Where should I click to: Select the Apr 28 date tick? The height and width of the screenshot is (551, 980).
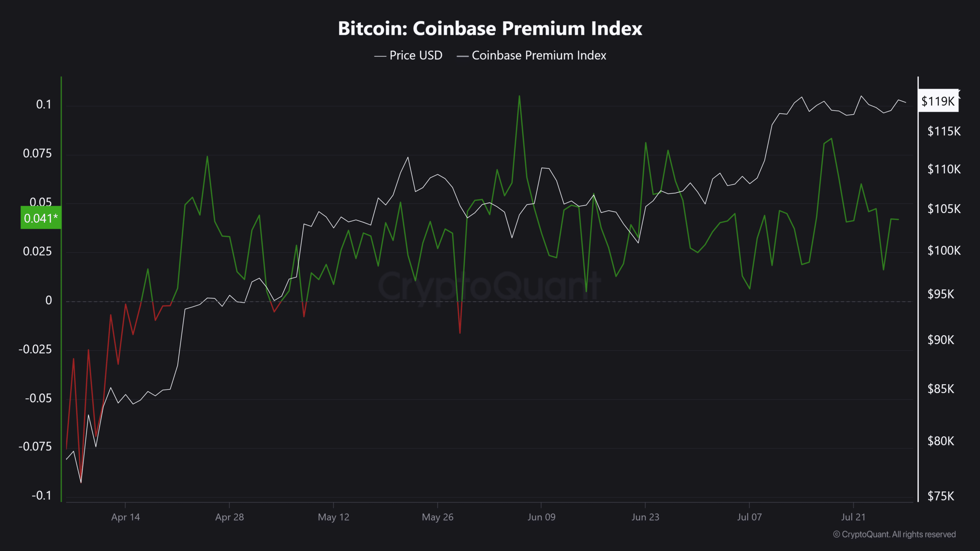tap(229, 517)
